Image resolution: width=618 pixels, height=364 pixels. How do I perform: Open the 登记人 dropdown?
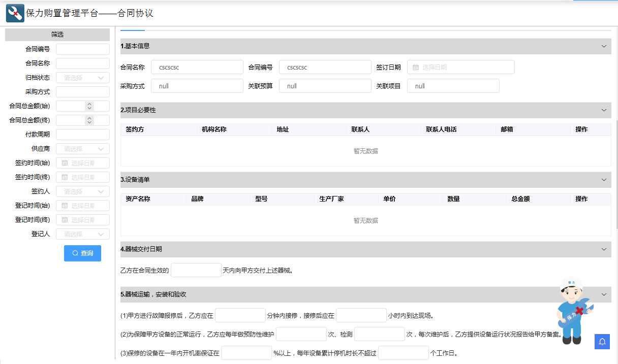click(x=83, y=234)
